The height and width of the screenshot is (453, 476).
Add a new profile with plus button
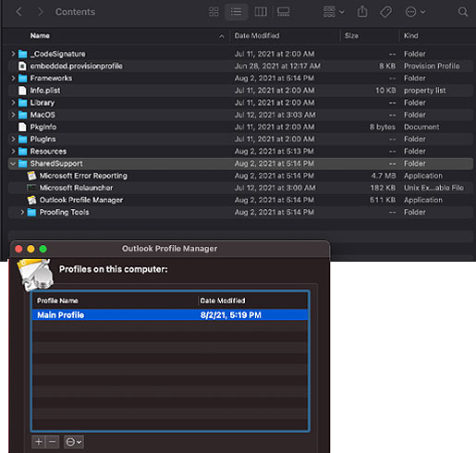tap(39, 442)
